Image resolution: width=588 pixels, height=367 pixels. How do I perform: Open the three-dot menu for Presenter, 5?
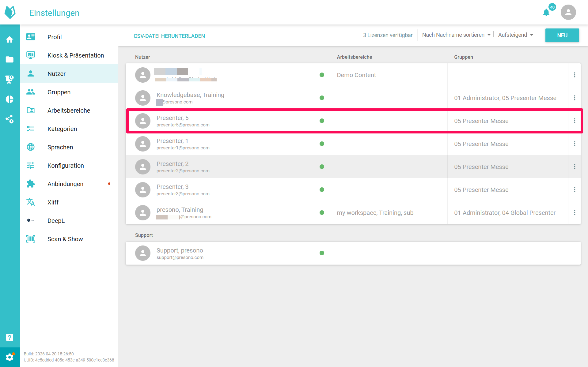[575, 121]
